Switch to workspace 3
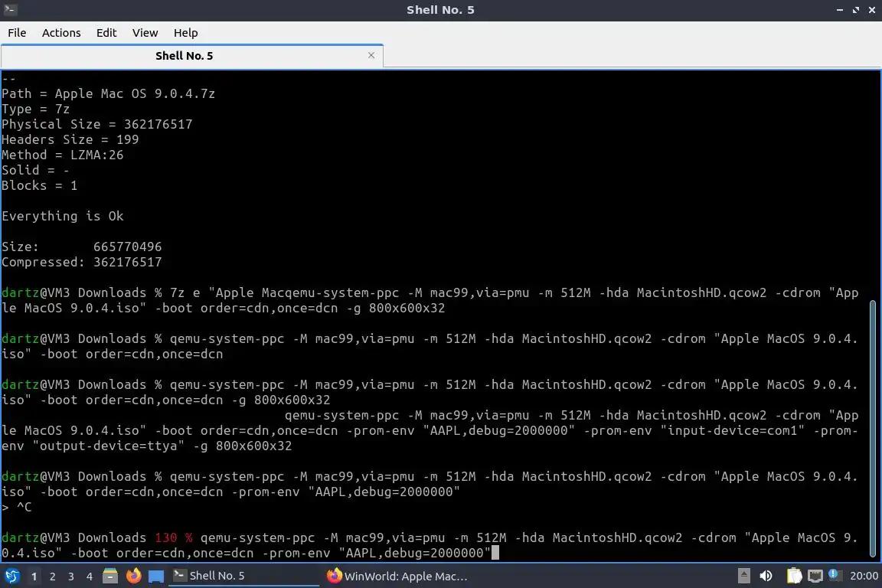This screenshot has height=588, width=882. [x=71, y=577]
